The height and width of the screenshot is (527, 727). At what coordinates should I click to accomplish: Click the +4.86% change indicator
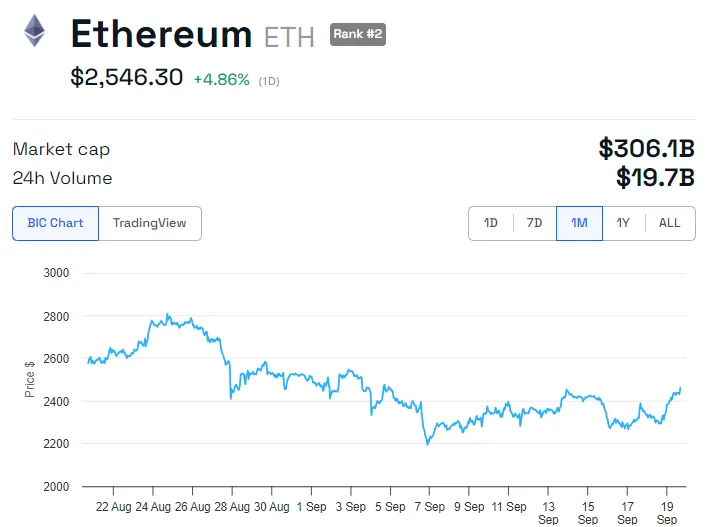point(222,80)
